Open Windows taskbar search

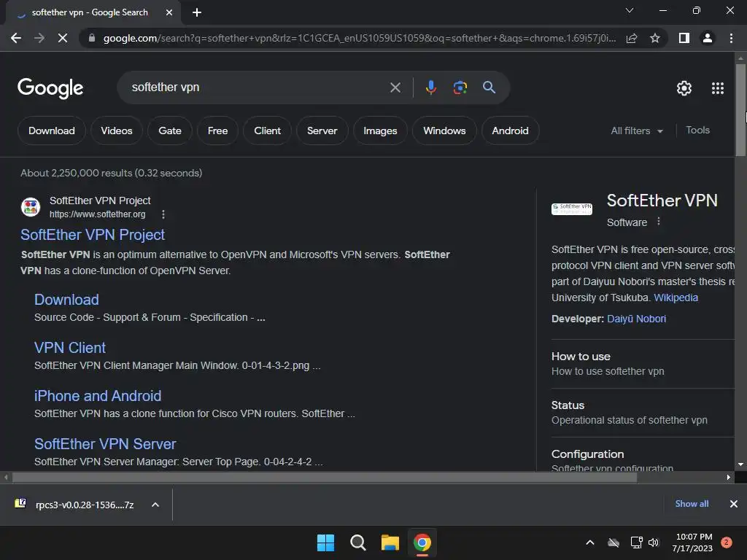[357, 542]
